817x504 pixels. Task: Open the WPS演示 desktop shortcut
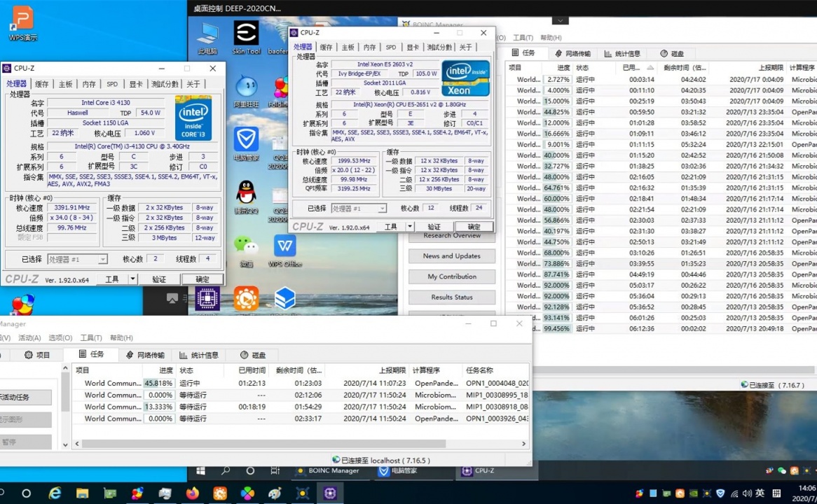tap(22, 22)
